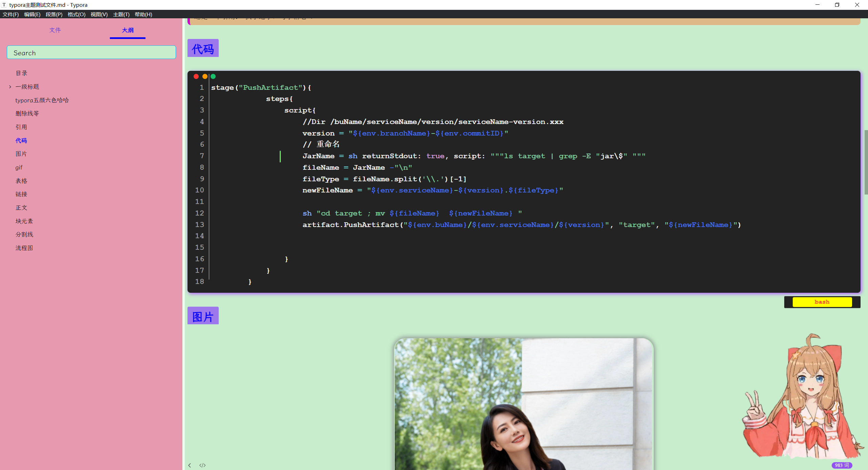Open the 段落(P) menu
This screenshot has width=868, height=470.
pos(54,14)
